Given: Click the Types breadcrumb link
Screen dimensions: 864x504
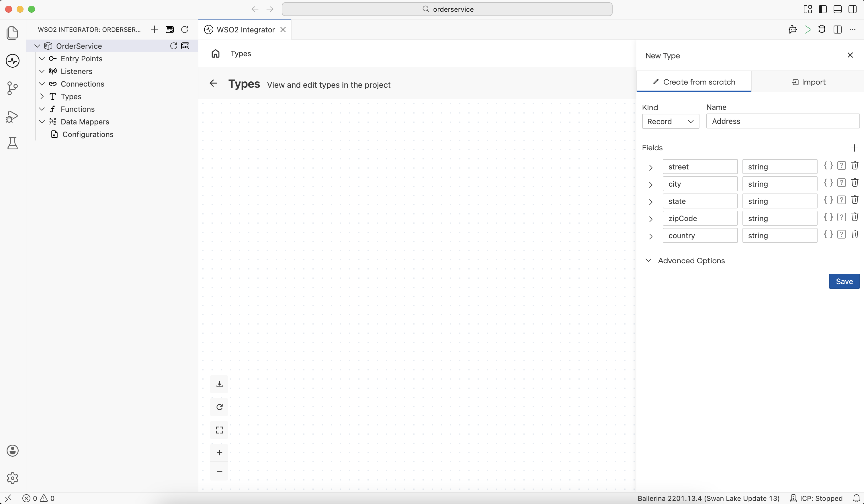Looking at the screenshot, I should tap(241, 54).
